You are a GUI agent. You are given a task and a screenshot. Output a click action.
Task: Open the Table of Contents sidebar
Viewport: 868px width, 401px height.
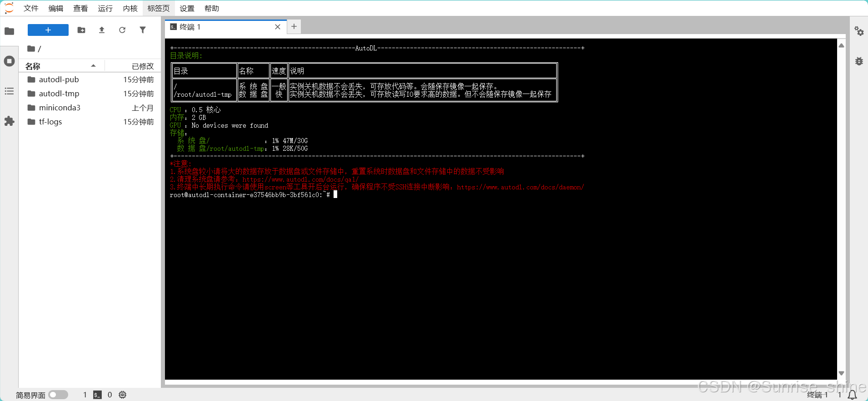9,91
